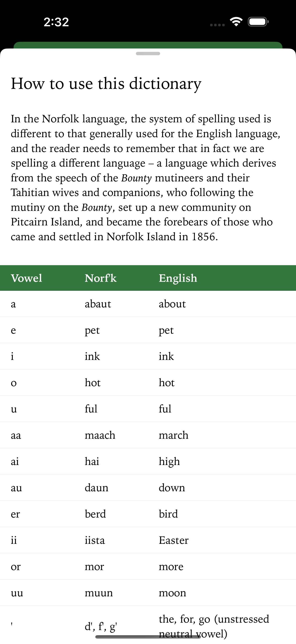Image resolution: width=296 pixels, height=644 pixels.
Task: Tap the How to use this dictionary heading
Action: click(x=106, y=84)
